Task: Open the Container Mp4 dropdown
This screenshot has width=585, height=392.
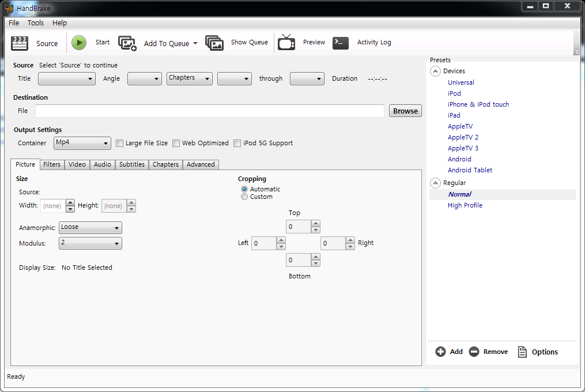Action: tap(82, 143)
